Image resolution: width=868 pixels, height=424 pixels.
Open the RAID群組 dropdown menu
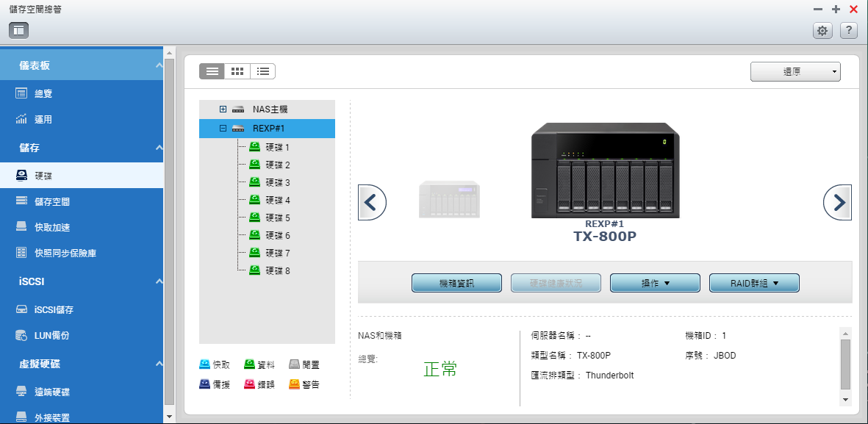coord(753,283)
